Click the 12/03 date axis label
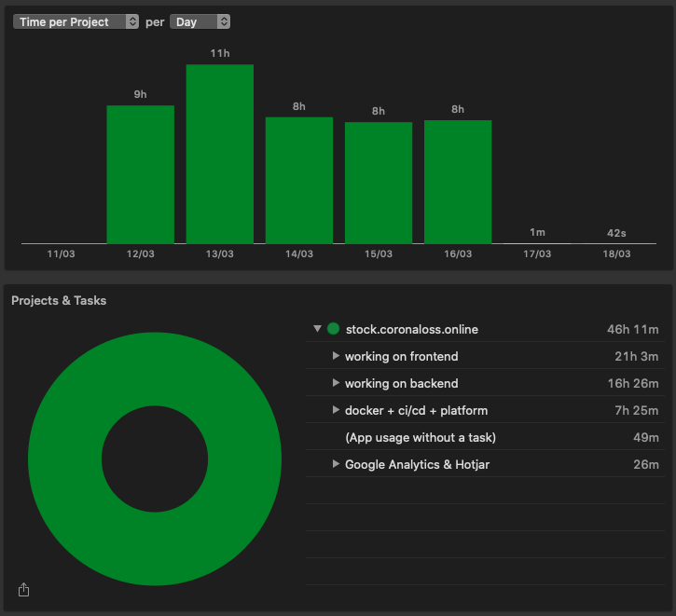Image resolution: width=676 pixels, height=616 pixels. click(140, 253)
